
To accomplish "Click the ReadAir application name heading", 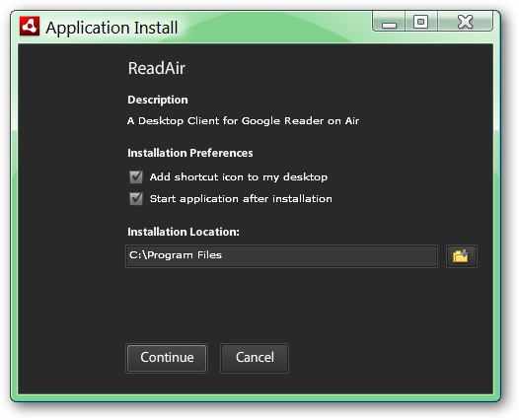I will [156, 68].
